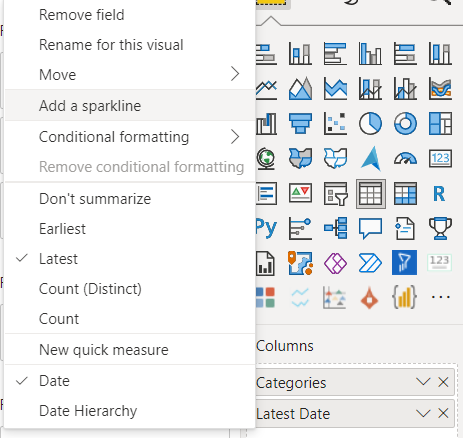The image size is (463, 438).
Task: Select the Python visual
Action: [266, 229]
